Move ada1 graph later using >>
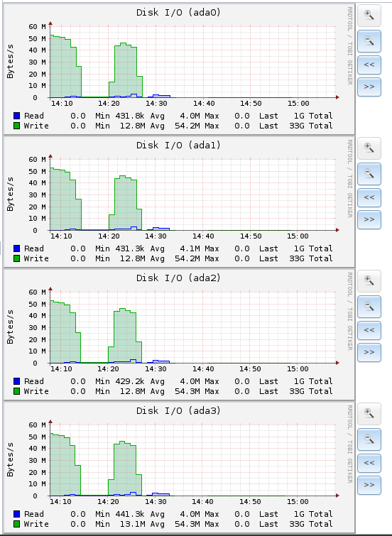 pyautogui.click(x=369, y=219)
